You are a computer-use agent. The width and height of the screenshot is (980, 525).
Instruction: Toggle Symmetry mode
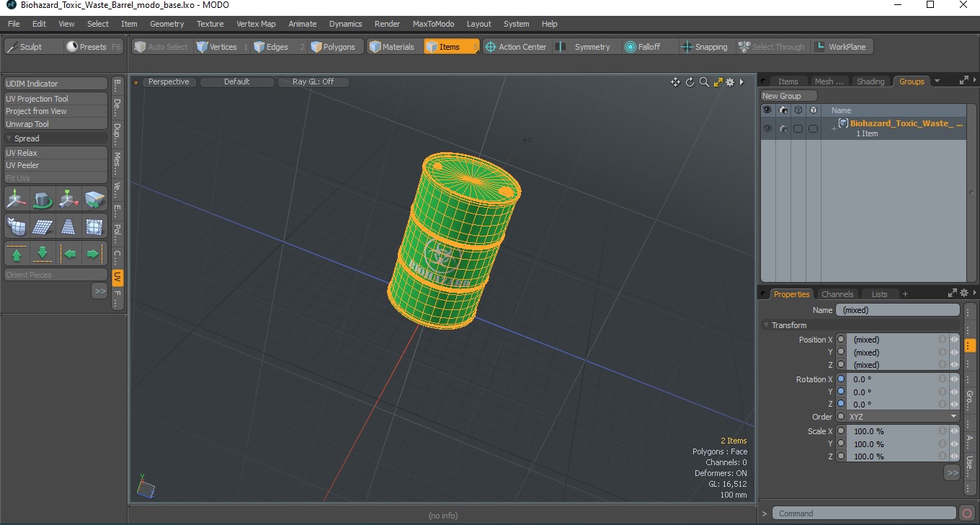pos(584,47)
